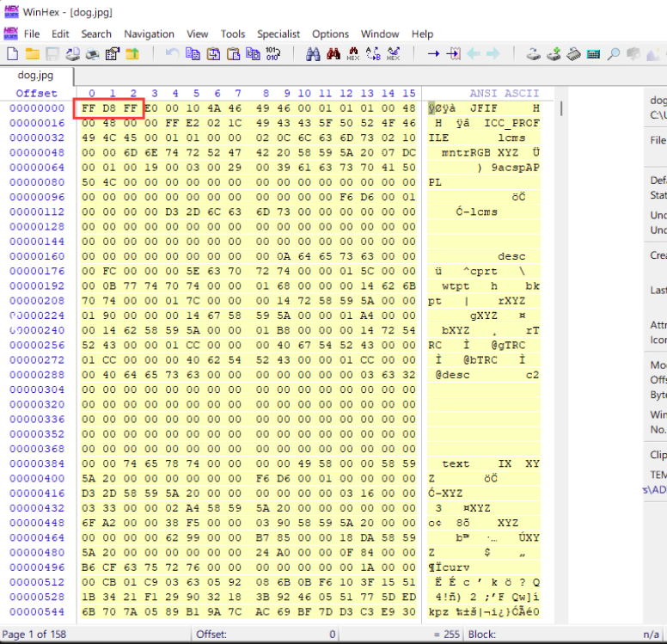The height and width of the screenshot is (644, 667).
Task: Open a file with the folder icon
Action: click(x=32, y=54)
